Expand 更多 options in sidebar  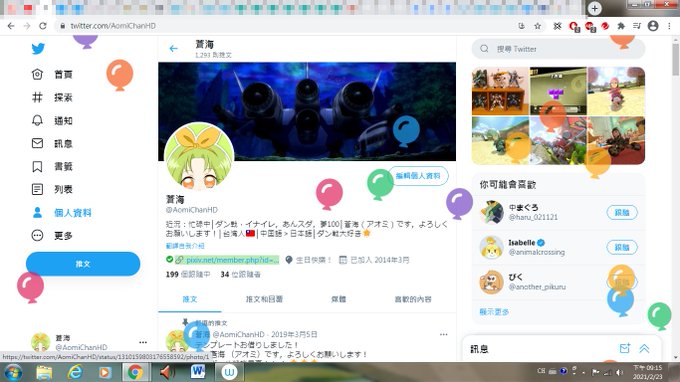coord(52,236)
